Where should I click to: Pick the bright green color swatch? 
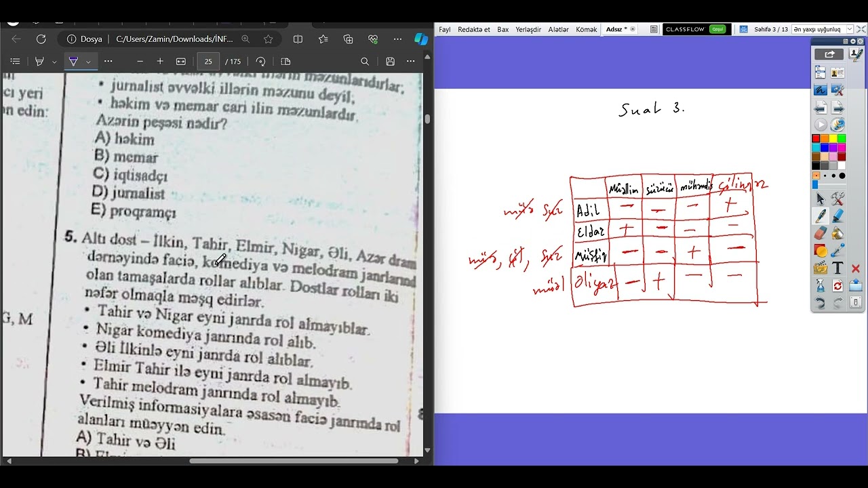coord(842,138)
